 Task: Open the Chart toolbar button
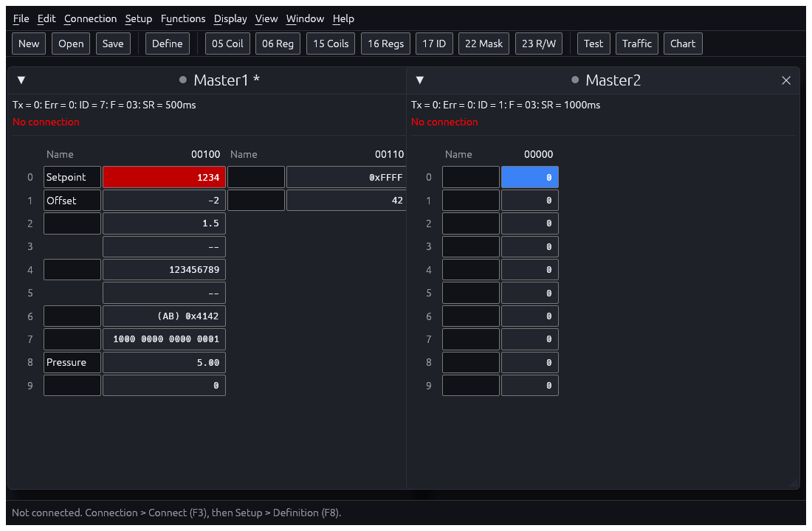coord(683,44)
